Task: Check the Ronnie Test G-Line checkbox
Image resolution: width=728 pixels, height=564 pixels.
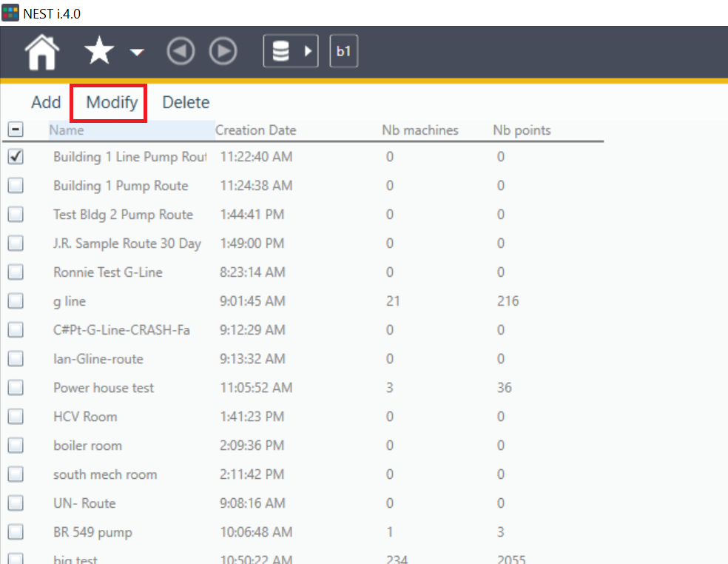Action: pyautogui.click(x=16, y=272)
